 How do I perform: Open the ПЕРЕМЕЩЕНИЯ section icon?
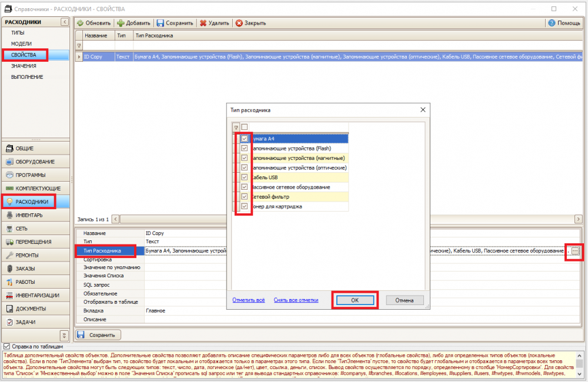point(10,242)
